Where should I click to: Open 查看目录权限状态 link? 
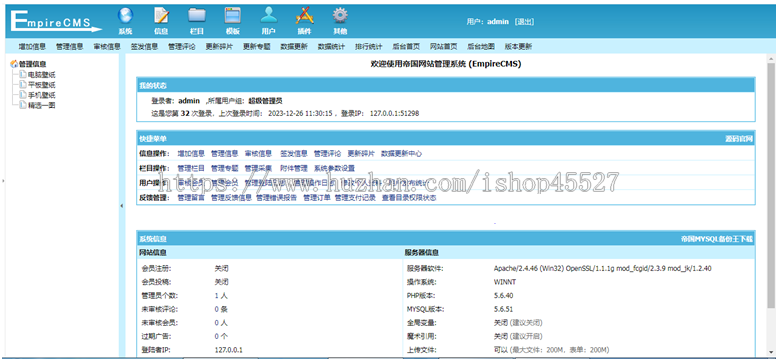[x=409, y=198]
